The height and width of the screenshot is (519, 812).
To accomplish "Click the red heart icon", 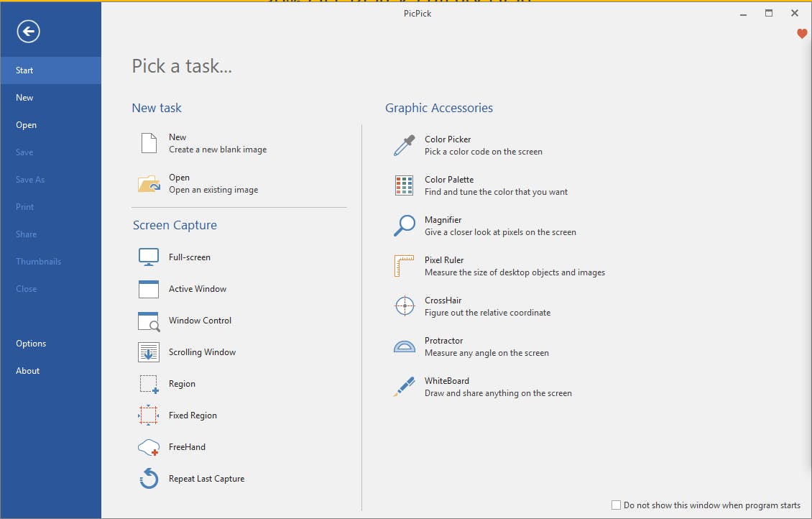I will point(802,34).
